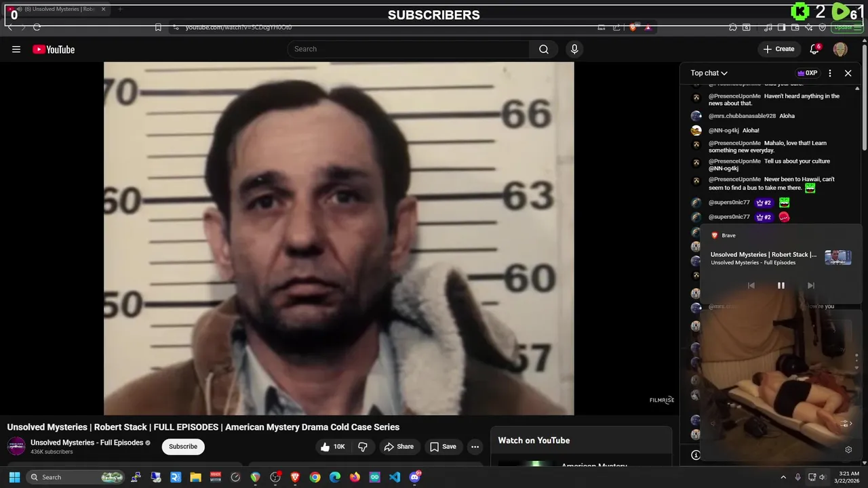Click first @supers0nic77 #2 badge message
Screen dimensions: 868x488
749,203
